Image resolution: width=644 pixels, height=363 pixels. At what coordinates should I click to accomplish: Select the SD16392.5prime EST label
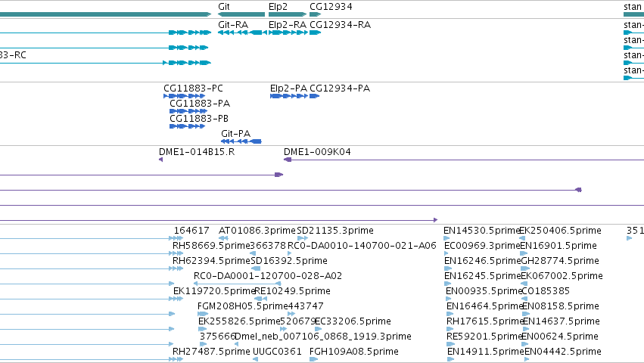pyautogui.click(x=289, y=261)
